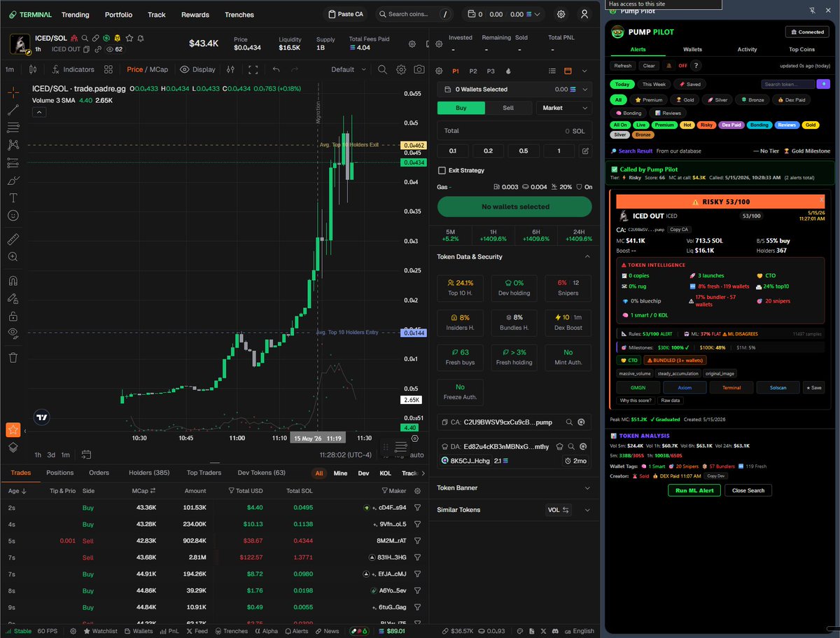
Task: Toggle the Pump Pilot alert sound OFF switch
Action: click(682, 66)
